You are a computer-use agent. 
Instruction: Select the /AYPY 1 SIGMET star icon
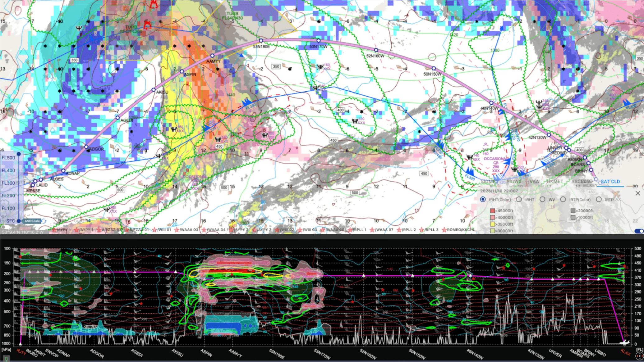[54, 230]
